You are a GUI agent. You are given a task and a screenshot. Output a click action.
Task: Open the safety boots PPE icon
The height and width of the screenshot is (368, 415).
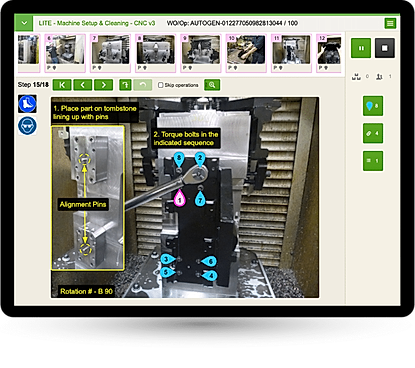click(27, 104)
